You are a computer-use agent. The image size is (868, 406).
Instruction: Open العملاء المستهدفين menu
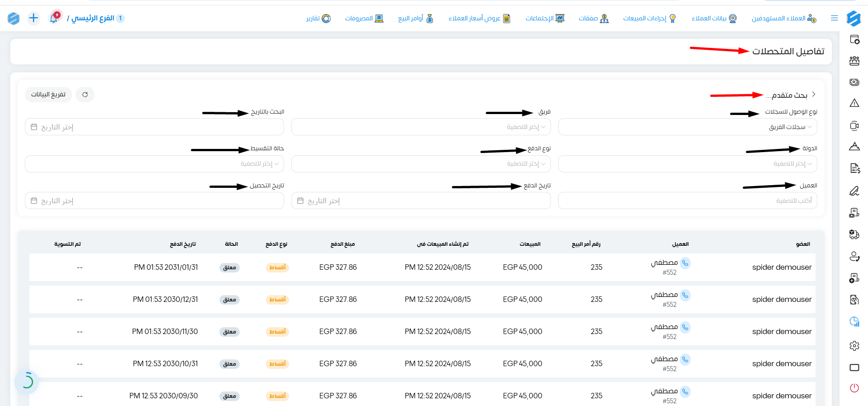[x=784, y=18]
